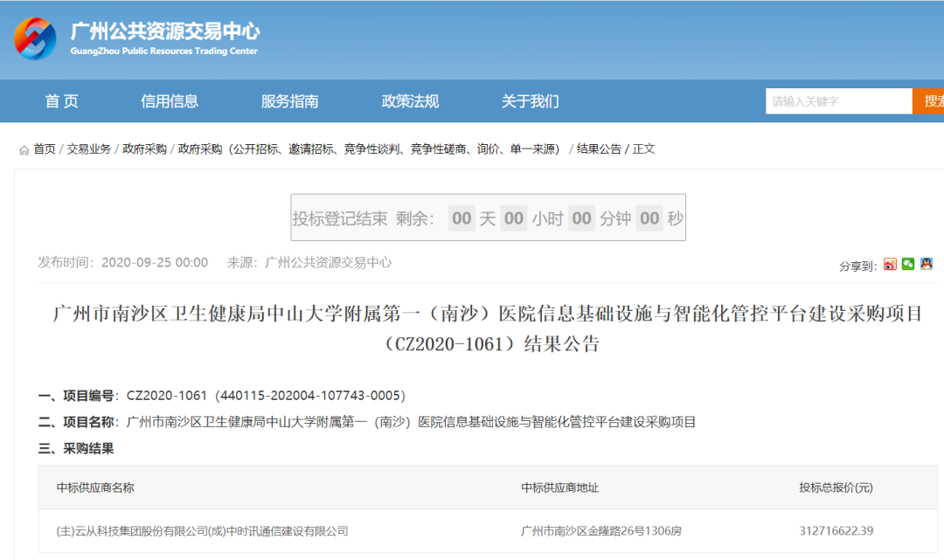
Task: Click the bid registration countdown timer box
Action: click(x=488, y=218)
